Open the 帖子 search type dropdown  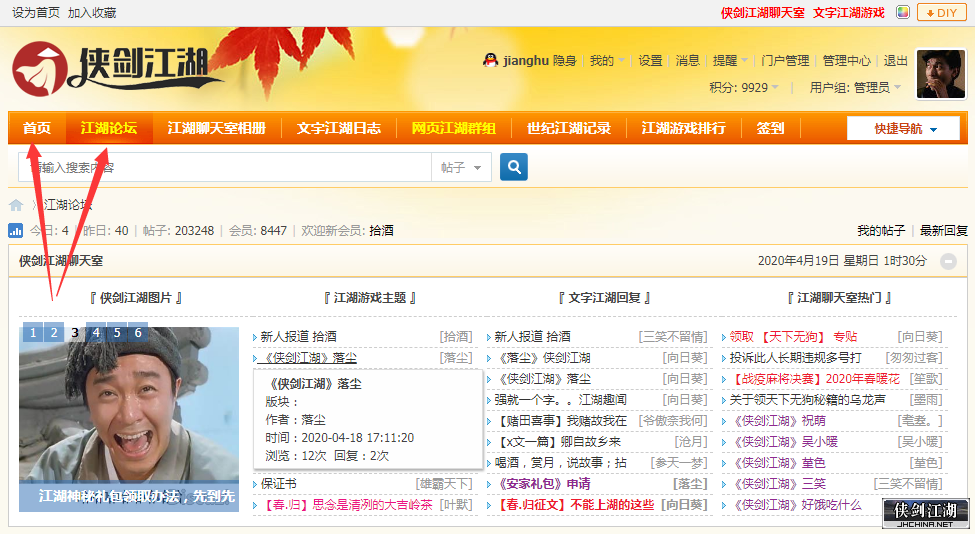(x=461, y=167)
